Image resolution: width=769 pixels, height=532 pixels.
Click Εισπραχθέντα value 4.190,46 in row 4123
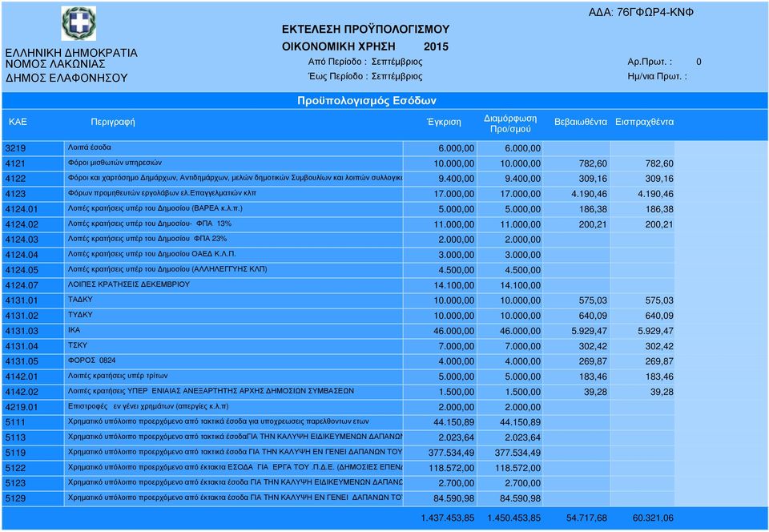point(656,194)
